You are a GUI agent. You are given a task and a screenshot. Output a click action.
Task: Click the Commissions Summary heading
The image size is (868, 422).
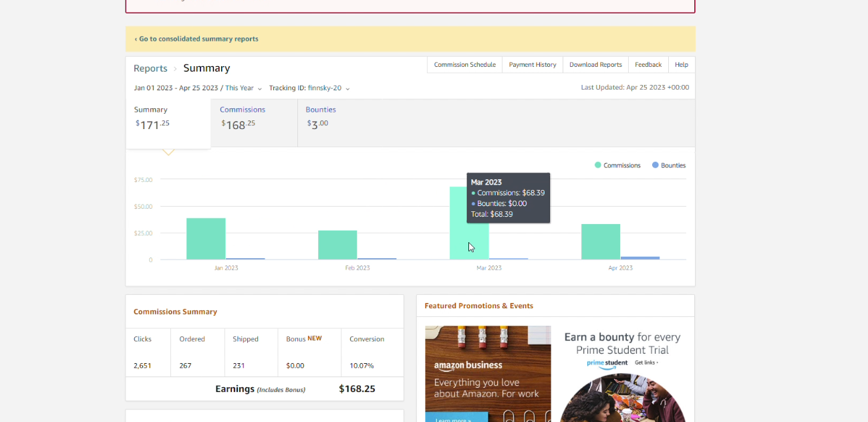click(x=175, y=312)
